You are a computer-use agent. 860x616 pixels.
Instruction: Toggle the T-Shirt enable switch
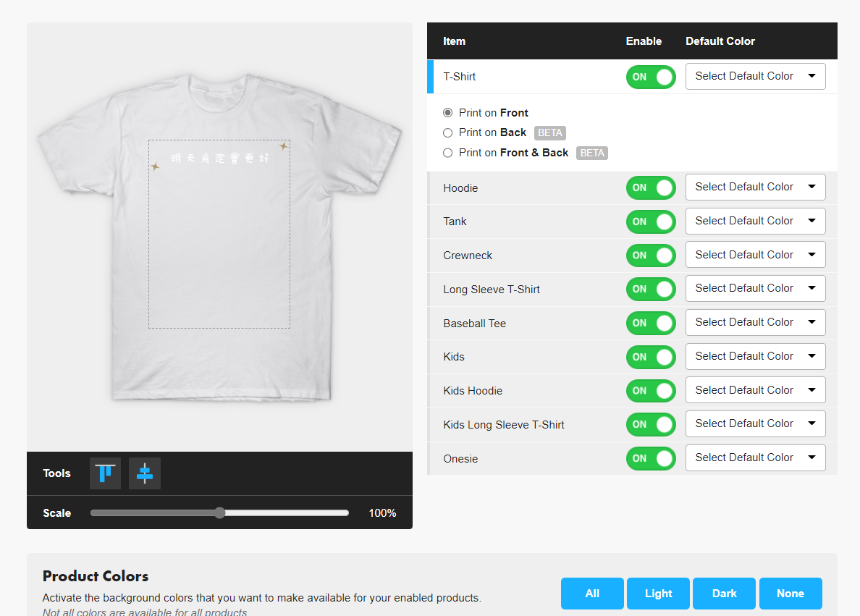(x=651, y=77)
